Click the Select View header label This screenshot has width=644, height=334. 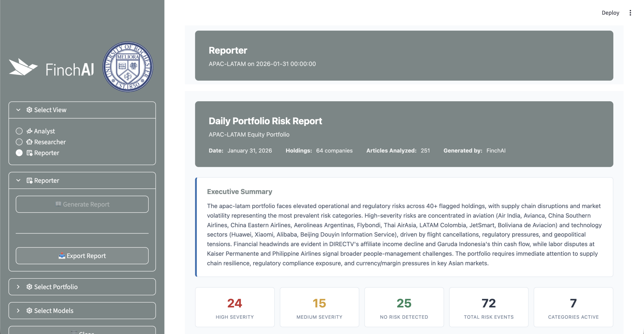tap(50, 110)
